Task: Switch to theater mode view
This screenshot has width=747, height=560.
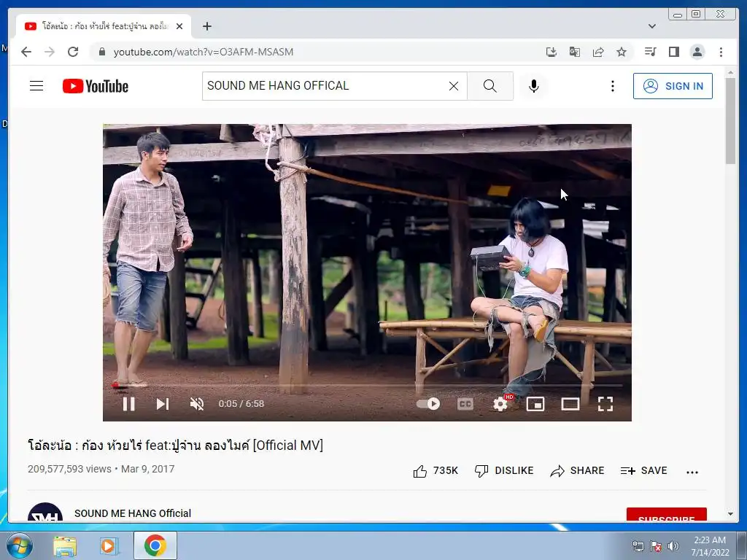Action: (570, 404)
